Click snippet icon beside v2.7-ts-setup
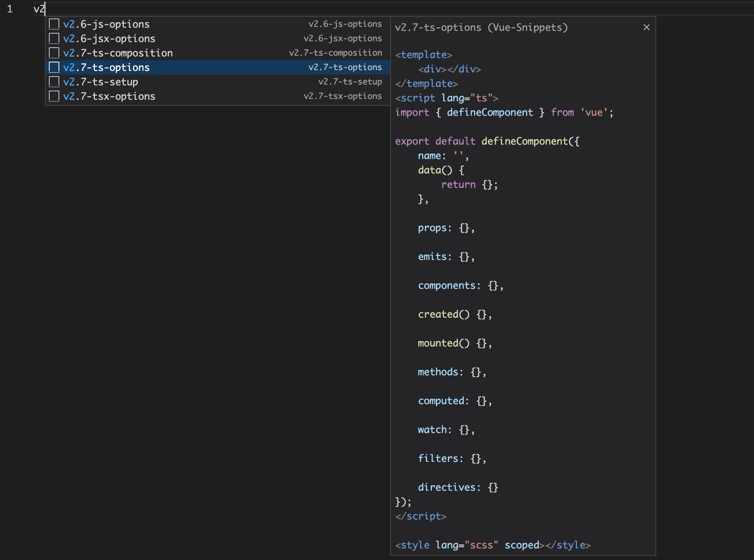 [54, 82]
